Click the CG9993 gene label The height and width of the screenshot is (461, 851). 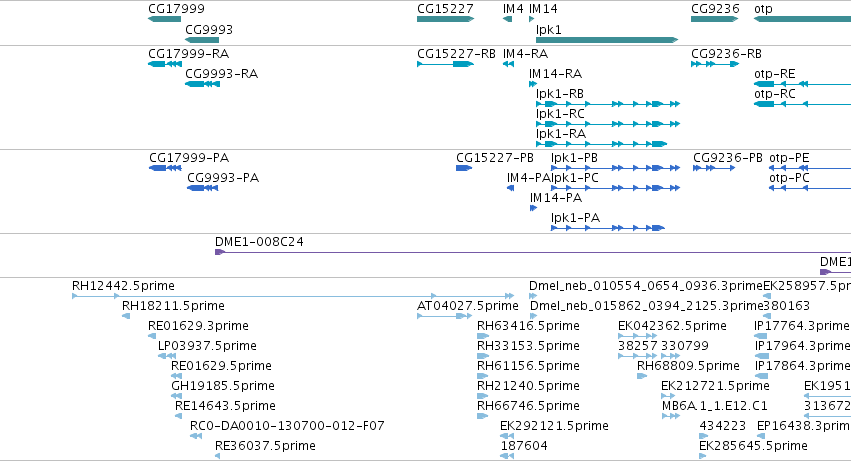[x=209, y=29]
